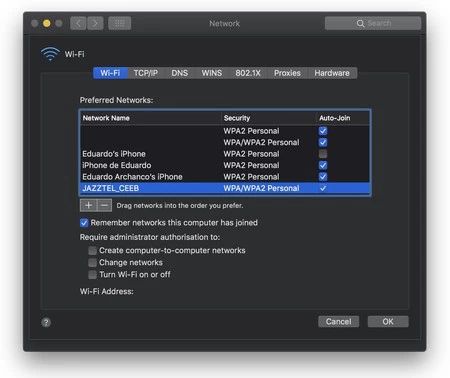Click the Network Name column header
This screenshot has height=378, width=450.
(x=151, y=118)
